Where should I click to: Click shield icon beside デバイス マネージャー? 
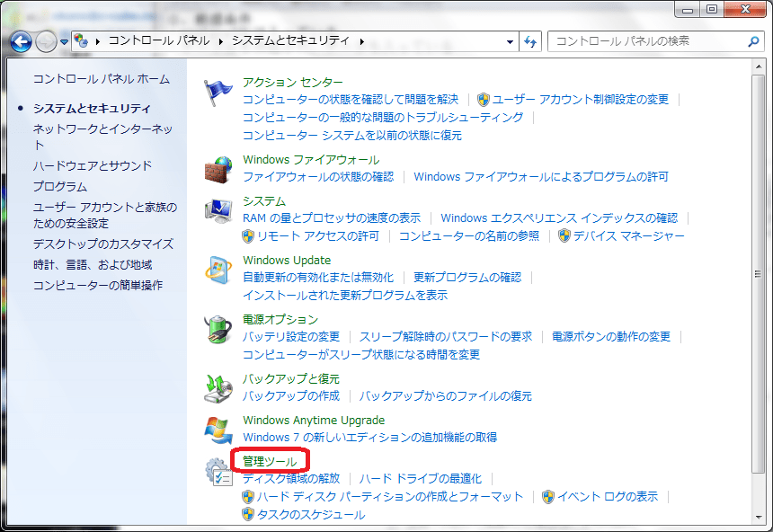(x=564, y=236)
